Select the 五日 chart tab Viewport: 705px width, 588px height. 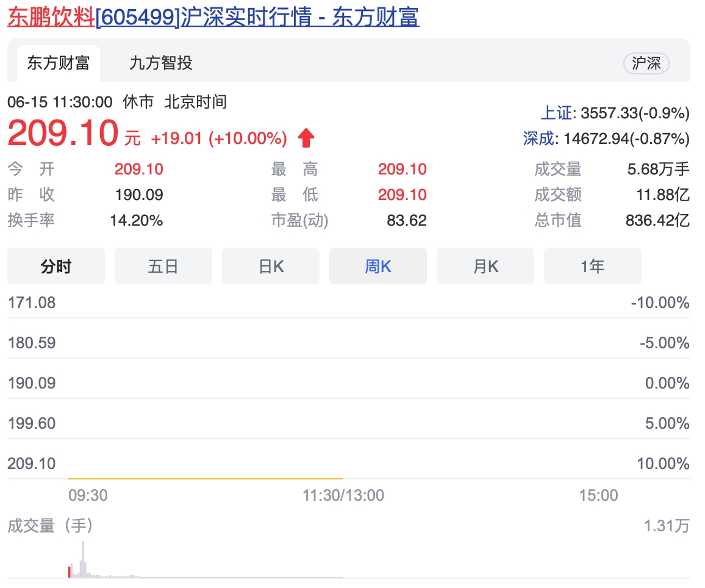[163, 266]
